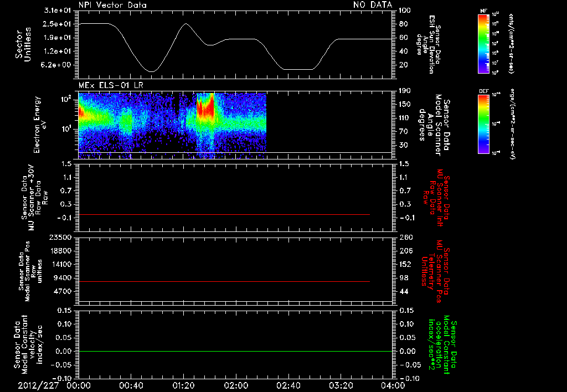Click the '1.2e+01' sector axis value

pos(58,51)
